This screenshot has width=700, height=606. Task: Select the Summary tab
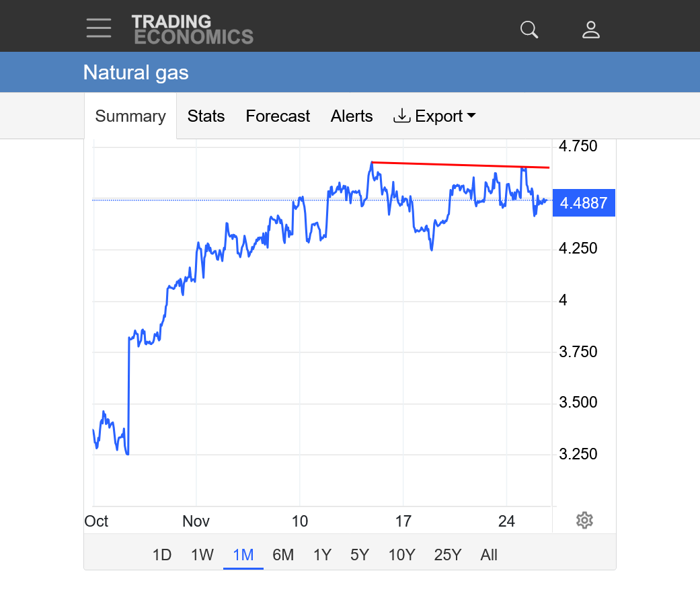[x=130, y=116]
